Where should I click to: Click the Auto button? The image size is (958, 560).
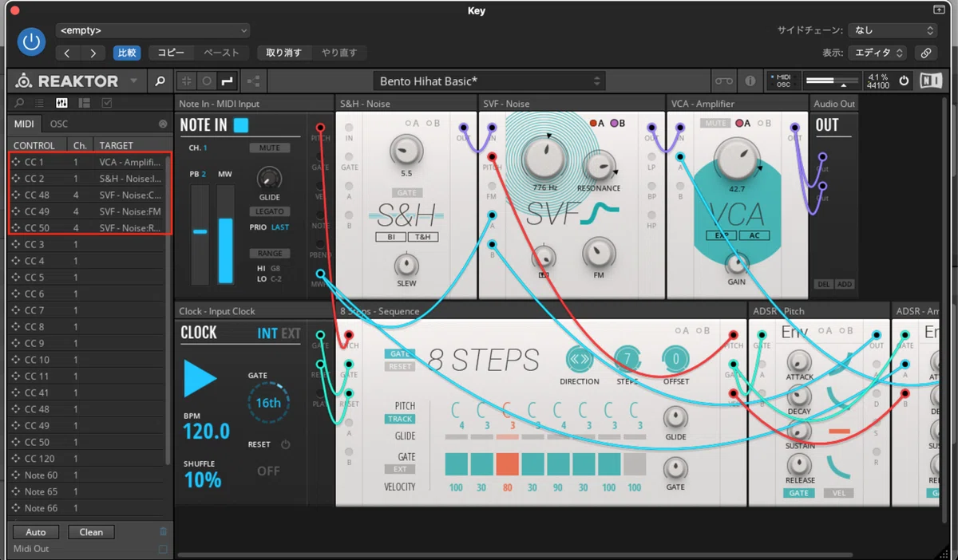pos(36,532)
